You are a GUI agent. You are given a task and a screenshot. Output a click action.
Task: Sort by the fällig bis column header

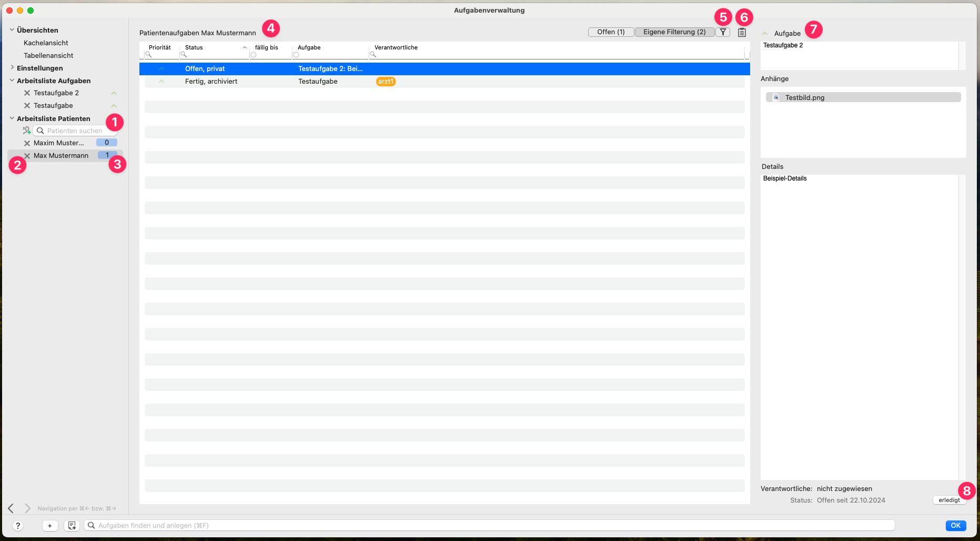tap(267, 47)
